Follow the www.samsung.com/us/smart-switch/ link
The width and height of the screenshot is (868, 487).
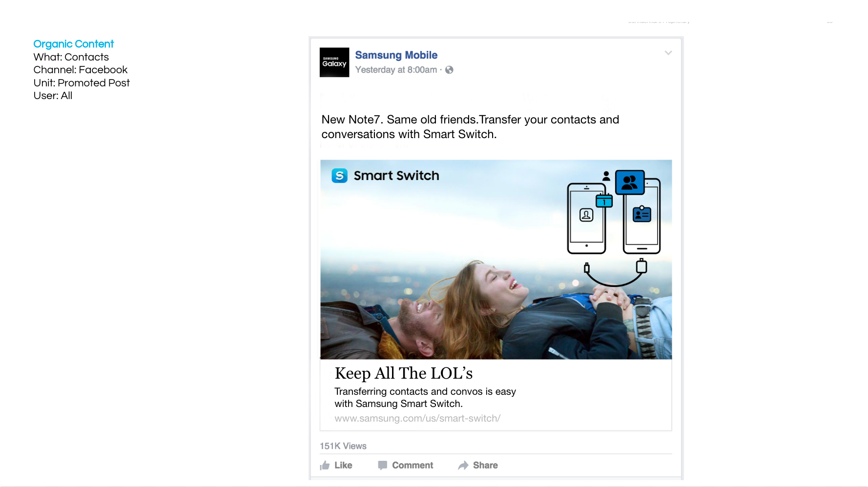pyautogui.click(x=417, y=418)
